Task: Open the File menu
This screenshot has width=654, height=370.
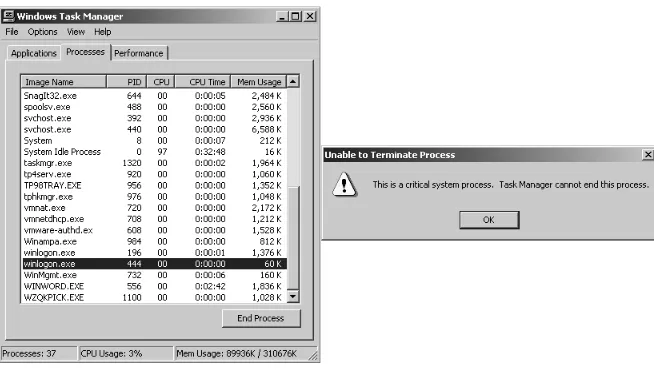Action: point(12,32)
